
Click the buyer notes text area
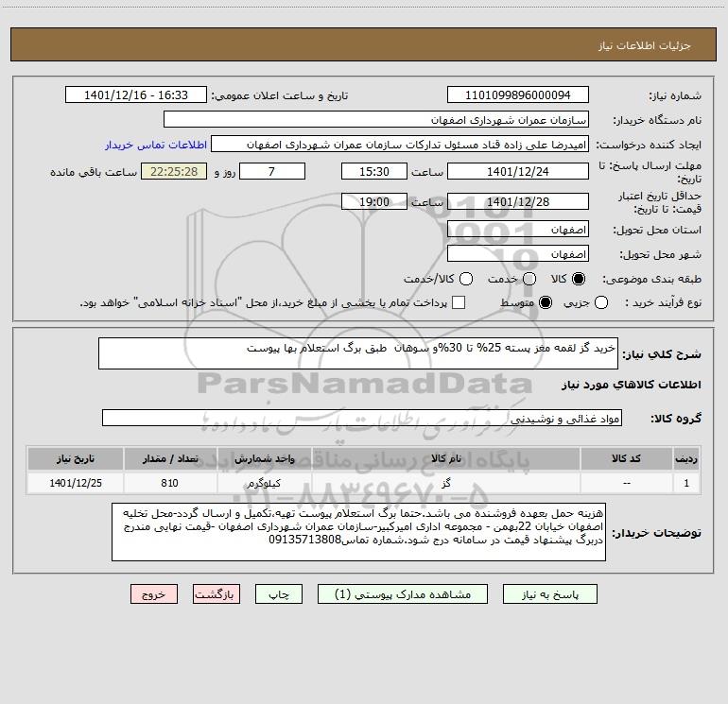coord(359,532)
